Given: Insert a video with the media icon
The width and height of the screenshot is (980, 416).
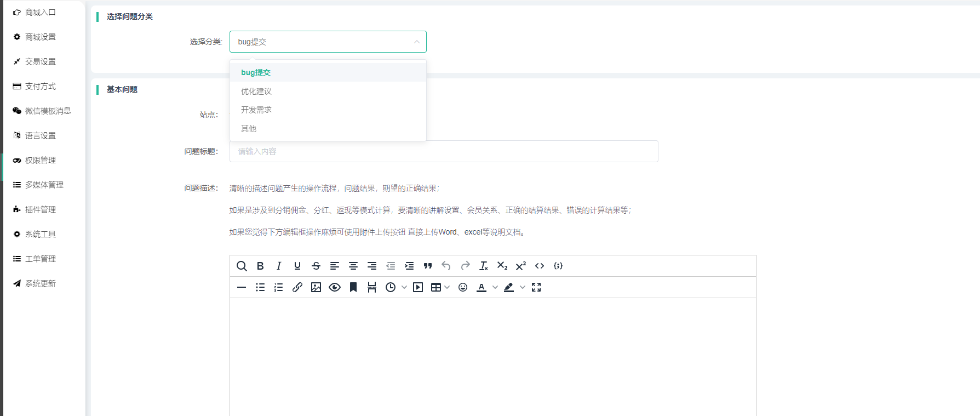Looking at the screenshot, I should click(418, 287).
